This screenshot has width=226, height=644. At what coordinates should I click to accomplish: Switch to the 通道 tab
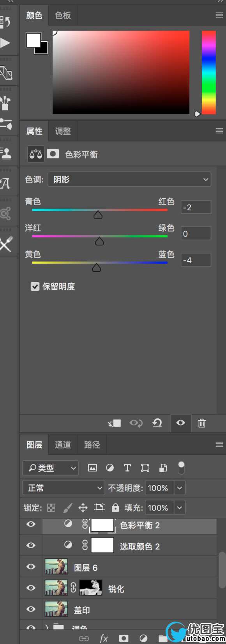[x=63, y=445]
